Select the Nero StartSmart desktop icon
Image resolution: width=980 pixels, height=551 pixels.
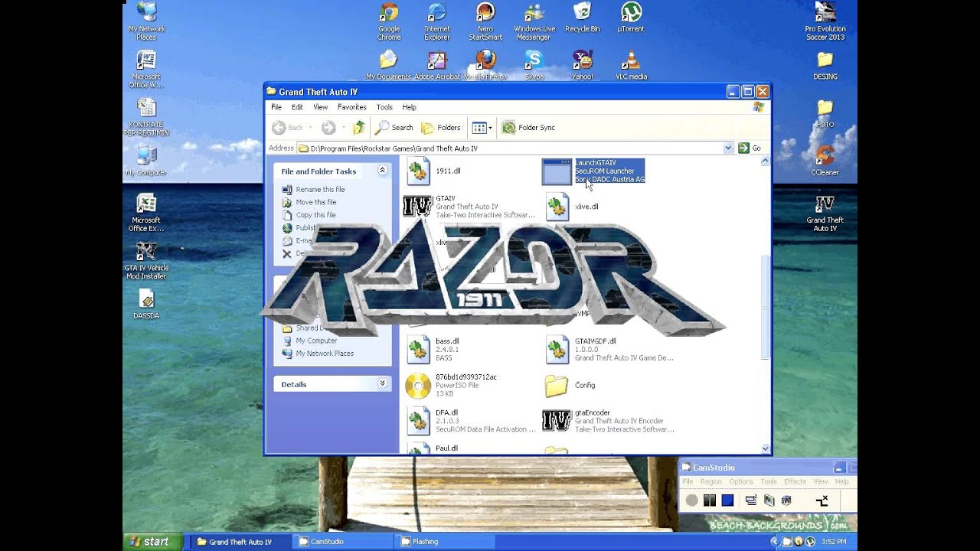click(485, 21)
